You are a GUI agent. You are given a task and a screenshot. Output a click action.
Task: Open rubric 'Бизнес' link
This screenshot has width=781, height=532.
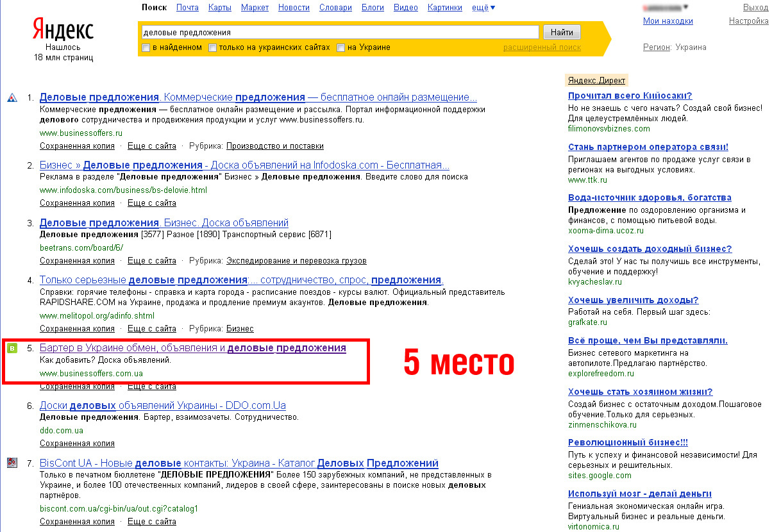[240, 329]
